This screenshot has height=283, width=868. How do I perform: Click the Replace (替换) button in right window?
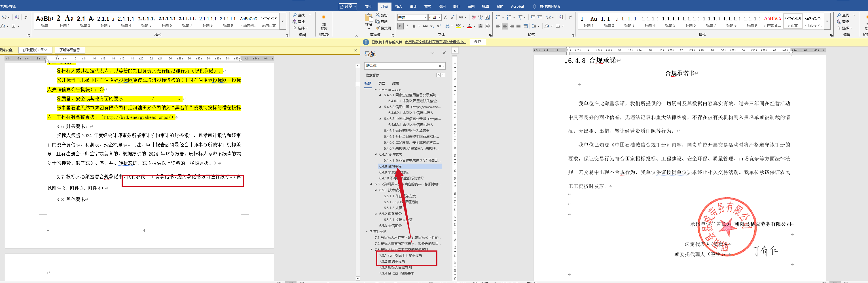pos(843,22)
